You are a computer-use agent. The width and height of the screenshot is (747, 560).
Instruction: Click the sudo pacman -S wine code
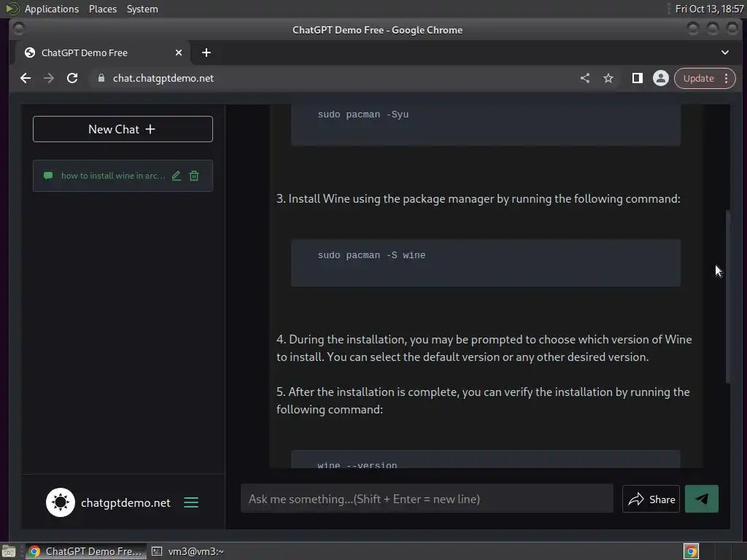pos(371,255)
